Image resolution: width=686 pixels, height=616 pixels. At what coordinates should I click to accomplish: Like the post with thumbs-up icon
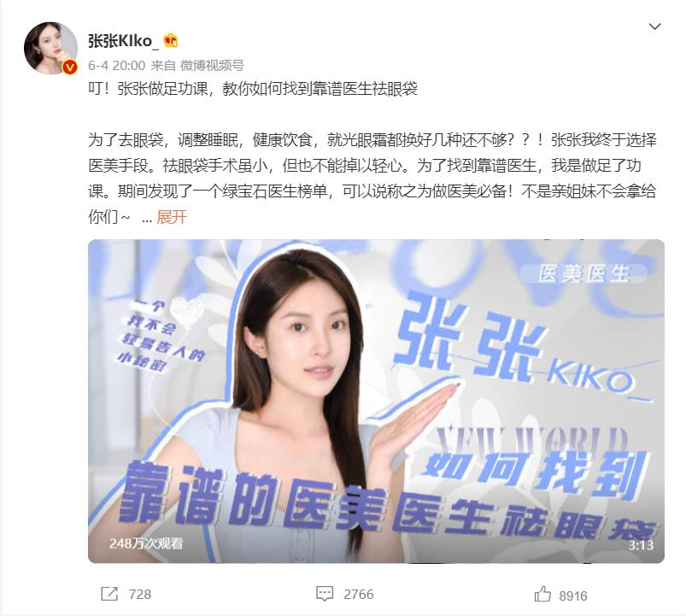pos(542,594)
